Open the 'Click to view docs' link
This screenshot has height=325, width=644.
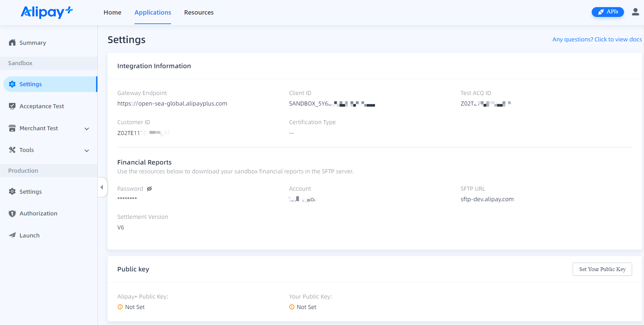(x=597, y=39)
